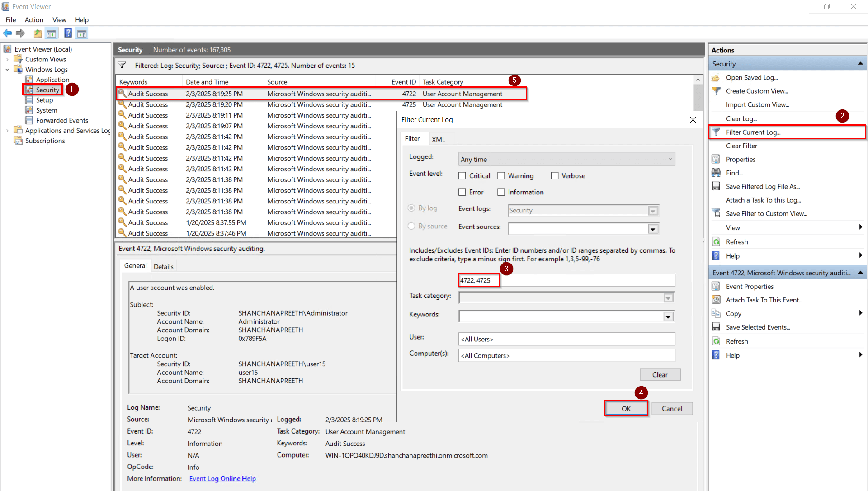Open the Action menu
868x491 pixels.
(x=34, y=20)
